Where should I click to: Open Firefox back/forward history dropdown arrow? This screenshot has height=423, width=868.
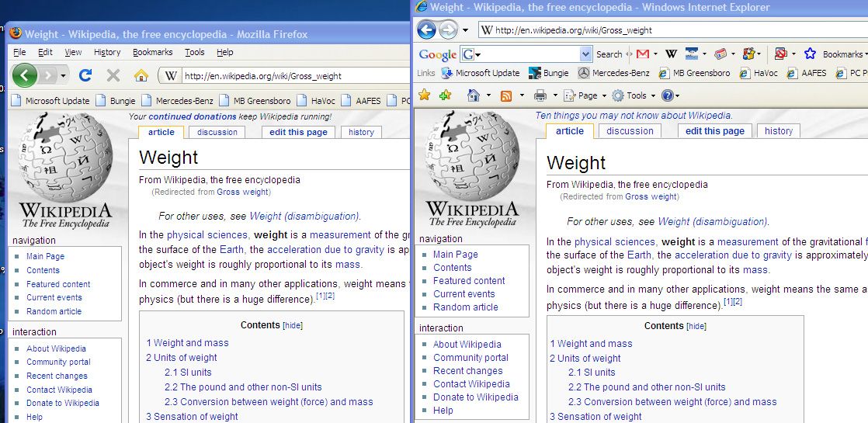(x=64, y=75)
